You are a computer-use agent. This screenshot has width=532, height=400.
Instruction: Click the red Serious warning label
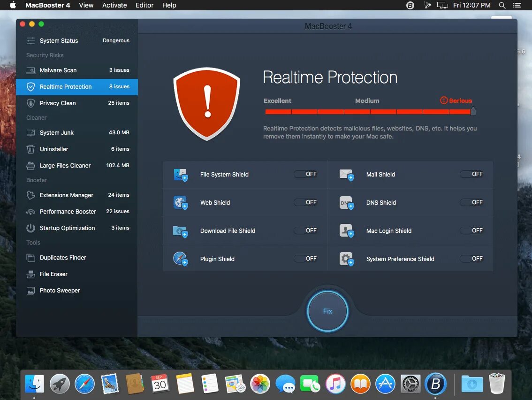click(456, 100)
